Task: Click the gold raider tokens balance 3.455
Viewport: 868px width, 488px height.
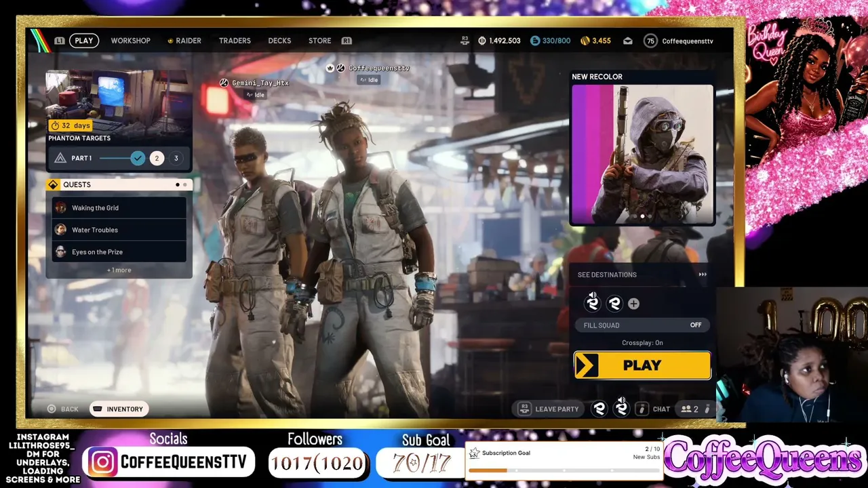Action: [595, 41]
